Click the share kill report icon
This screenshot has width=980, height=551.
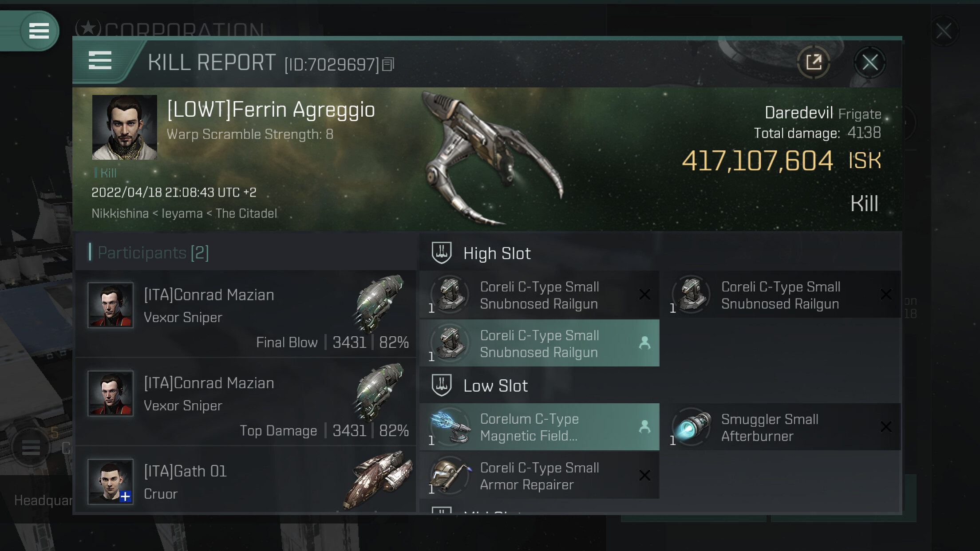(814, 62)
